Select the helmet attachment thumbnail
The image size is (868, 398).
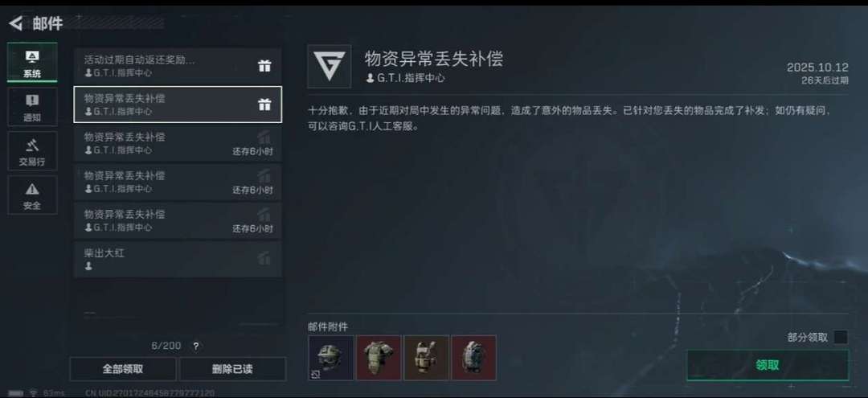(x=331, y=358)
